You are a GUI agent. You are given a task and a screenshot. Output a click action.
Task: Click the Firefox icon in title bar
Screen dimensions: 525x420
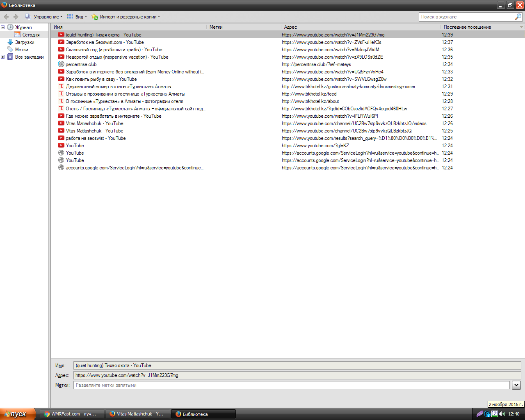click(4, 5)
